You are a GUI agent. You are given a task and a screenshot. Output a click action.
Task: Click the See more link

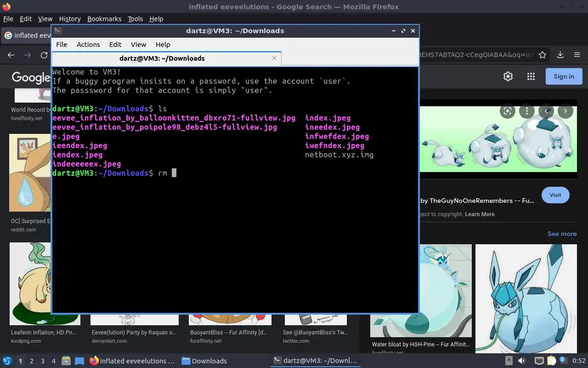pos(562,234)
